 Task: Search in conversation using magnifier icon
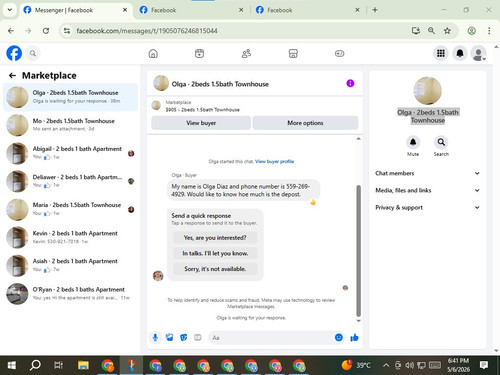(x=441, y=142)
